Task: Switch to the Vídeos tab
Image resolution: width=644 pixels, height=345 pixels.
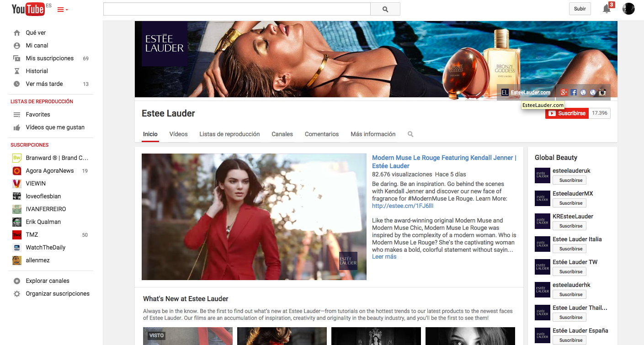Action: pos(178,134)
